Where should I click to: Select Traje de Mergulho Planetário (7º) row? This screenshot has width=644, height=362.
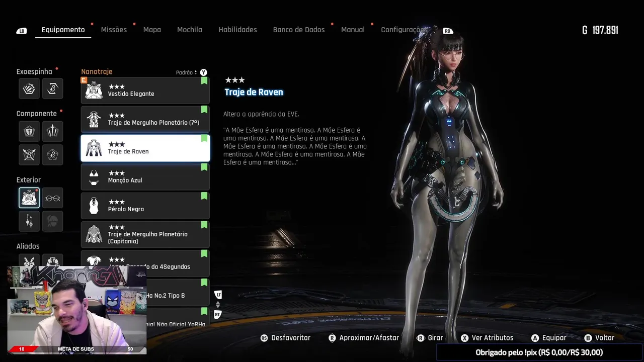(145, 119)
